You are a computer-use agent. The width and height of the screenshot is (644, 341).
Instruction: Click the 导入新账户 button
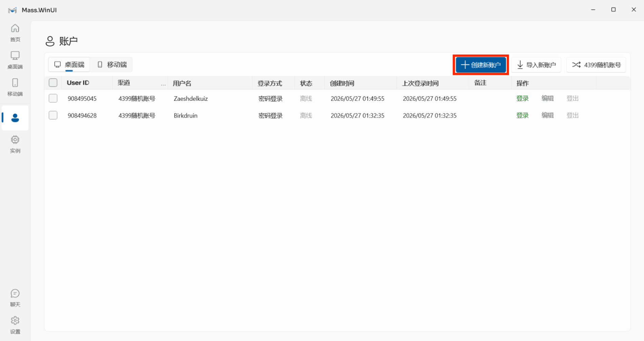point(536,65)
